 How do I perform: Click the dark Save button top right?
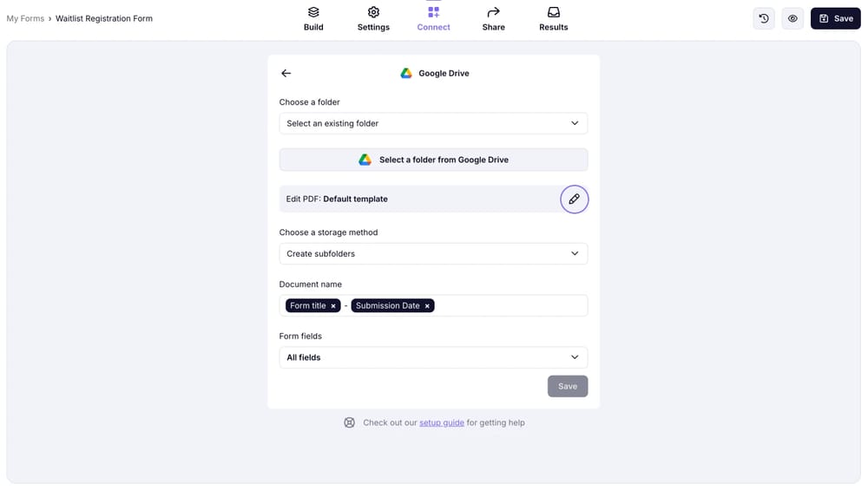pyautogui.click(x=835, y=18)
